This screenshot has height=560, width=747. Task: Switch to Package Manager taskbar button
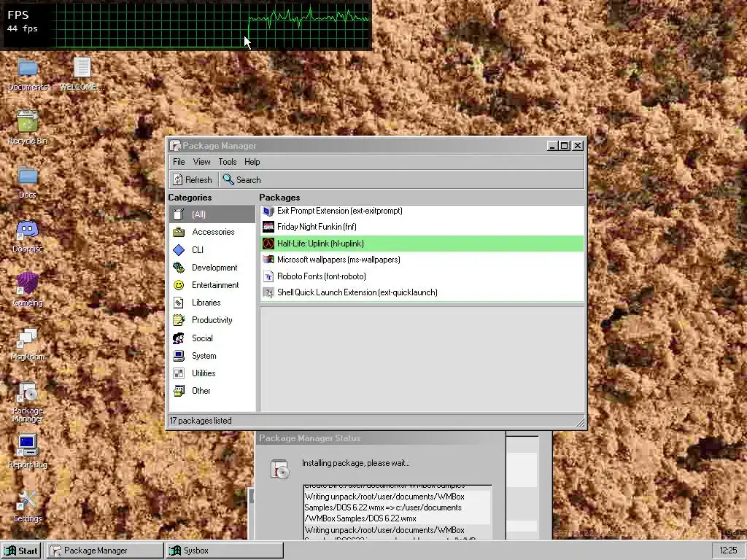click(105, 551)
